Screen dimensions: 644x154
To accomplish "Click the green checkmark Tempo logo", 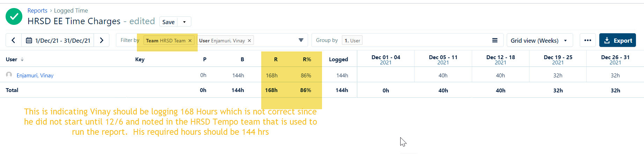I will click(14, 16).
